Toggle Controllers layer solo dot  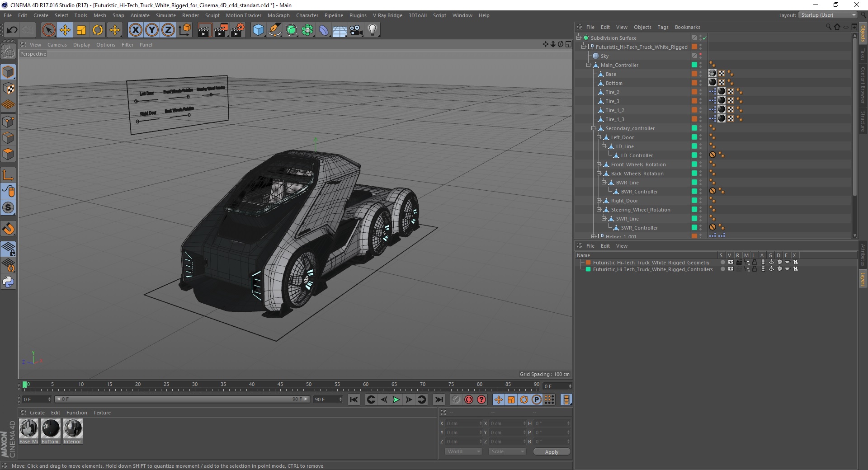coord(723,269)
